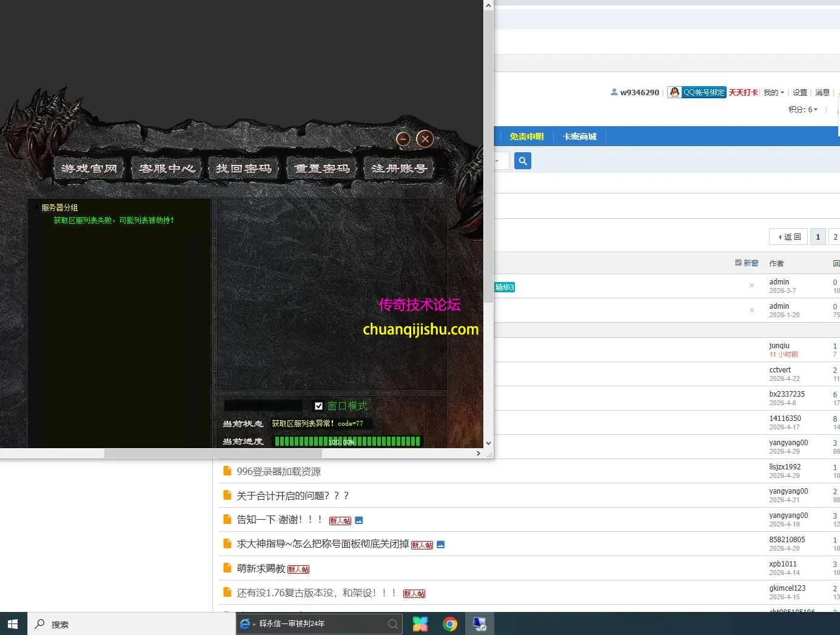Click the 重置密码 reset password button
Viewport: 840px width, 635px height.
click(321, 169)
